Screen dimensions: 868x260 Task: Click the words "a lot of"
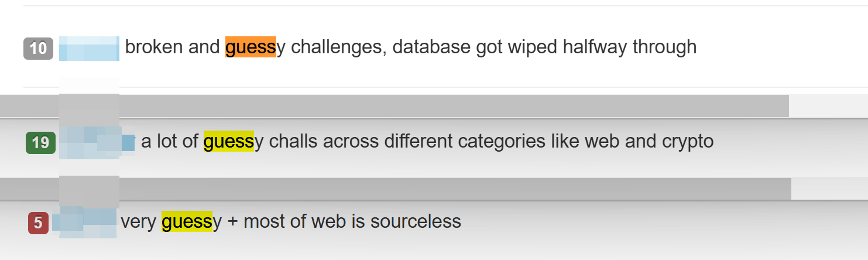(170, 141)
